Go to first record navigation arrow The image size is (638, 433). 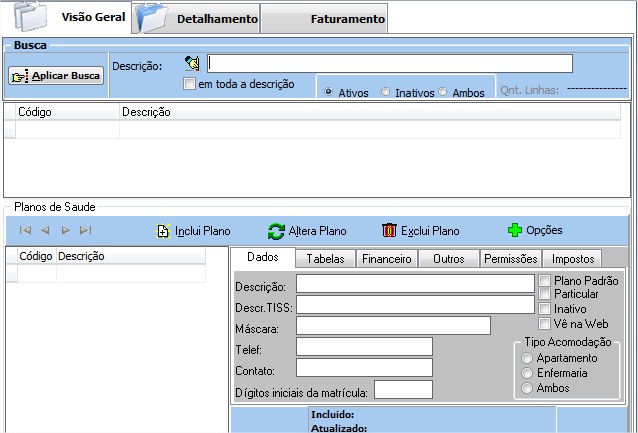point(26,231)
